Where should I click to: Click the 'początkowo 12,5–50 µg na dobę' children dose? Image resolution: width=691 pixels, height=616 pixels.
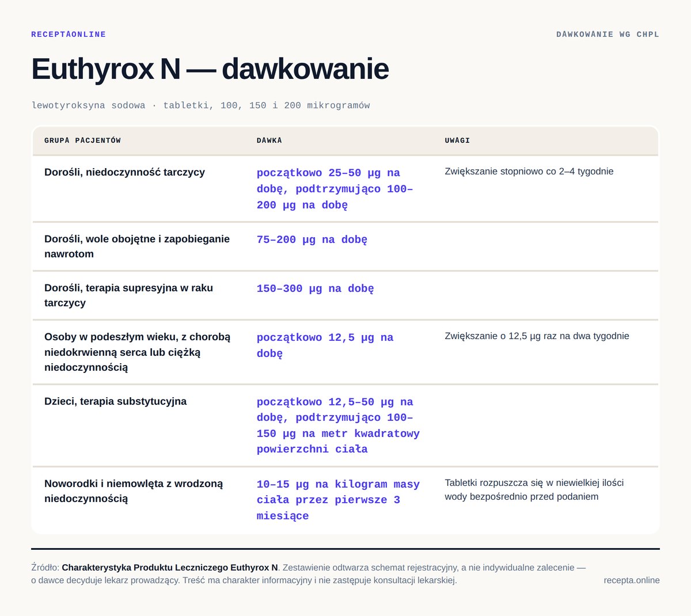pos(338,425)
